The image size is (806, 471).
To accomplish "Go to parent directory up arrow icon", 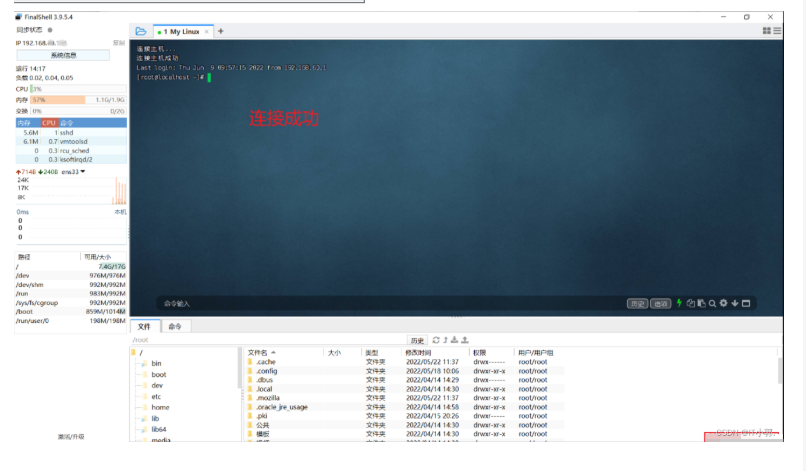I will click(446, 340).
